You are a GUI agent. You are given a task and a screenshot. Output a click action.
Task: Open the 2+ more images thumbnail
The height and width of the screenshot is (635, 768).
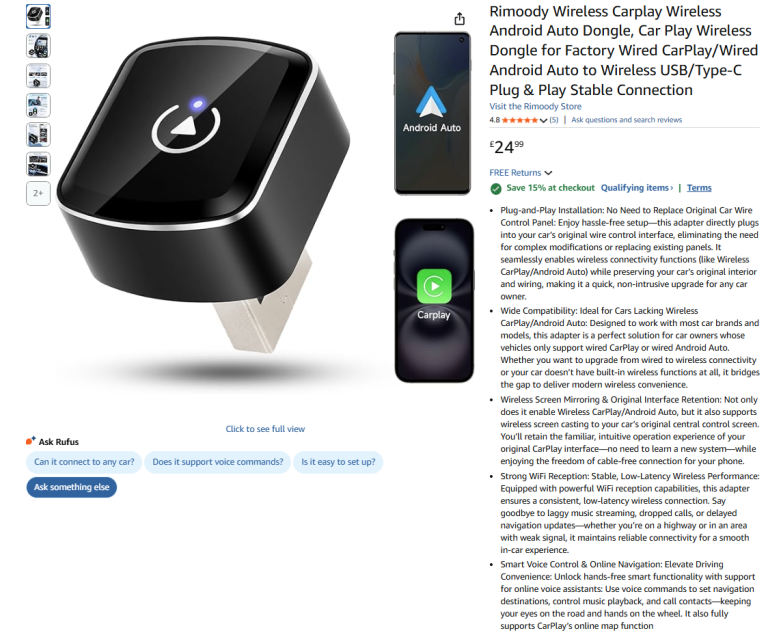(38, 194)
